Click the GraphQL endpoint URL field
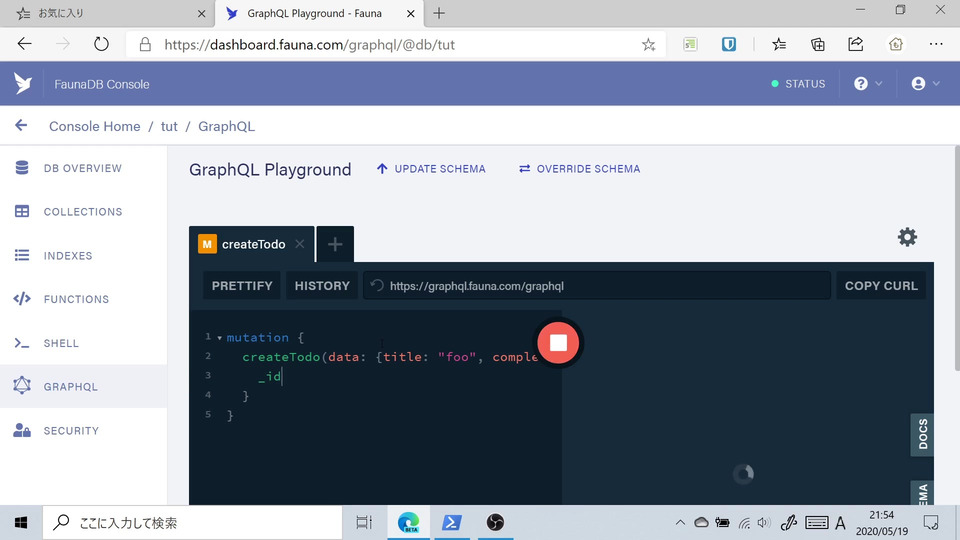Viewport: 960px width, 540px height. (x=597, y=286)
